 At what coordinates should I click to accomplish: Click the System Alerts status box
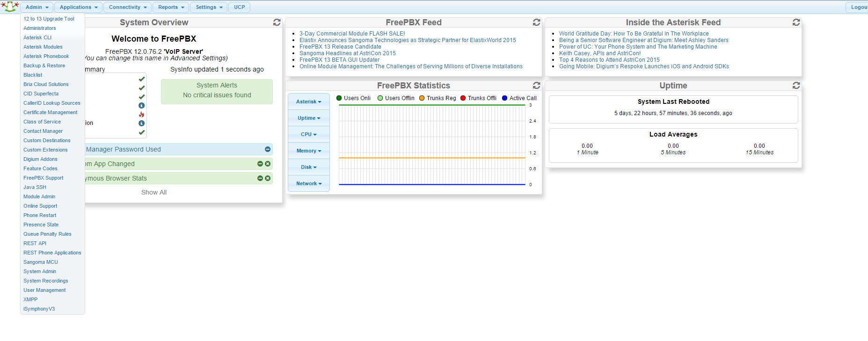[217, 92]
